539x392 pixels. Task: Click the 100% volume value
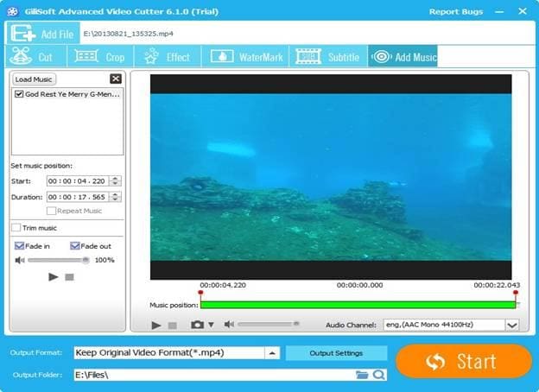[105, 260]
